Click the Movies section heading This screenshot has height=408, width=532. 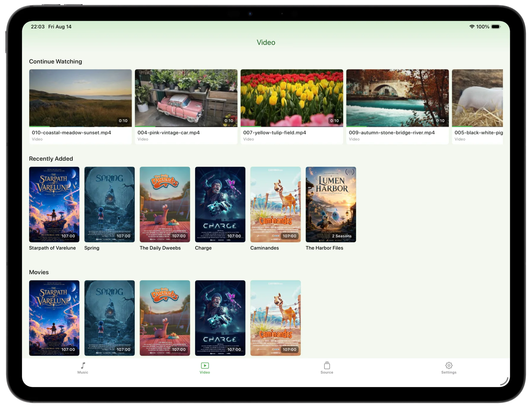pyautogui.click(x=39, y=272)
